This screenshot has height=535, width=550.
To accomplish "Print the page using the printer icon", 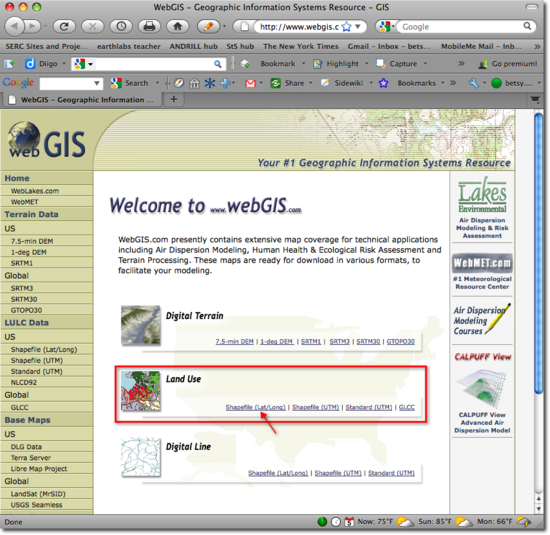I will click(x=149, y=26).
